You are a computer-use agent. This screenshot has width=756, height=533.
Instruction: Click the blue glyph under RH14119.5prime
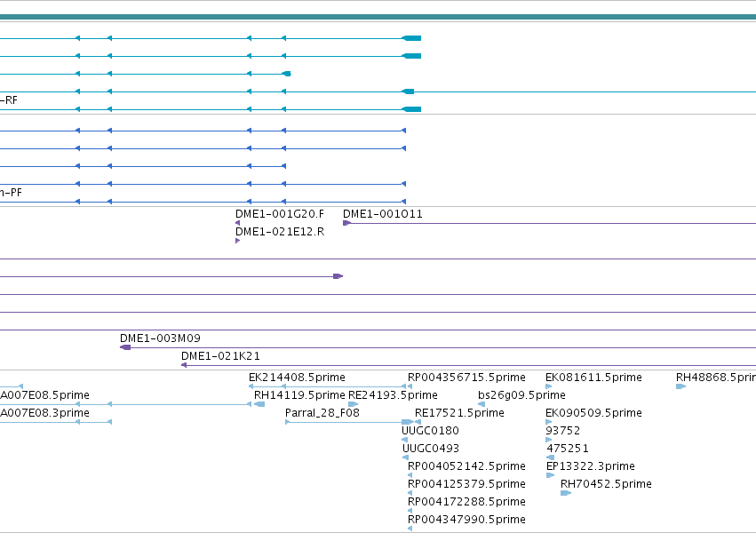click(259, 404)
